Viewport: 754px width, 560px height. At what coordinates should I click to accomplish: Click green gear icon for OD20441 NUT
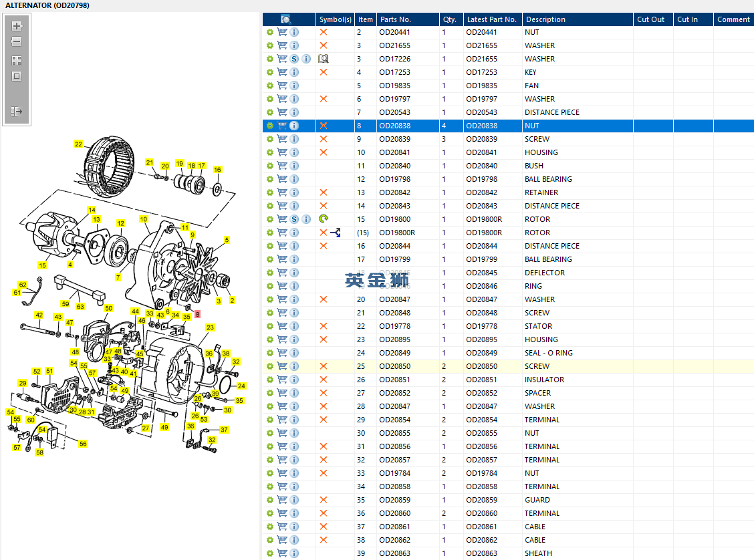(x=270, y=32)
